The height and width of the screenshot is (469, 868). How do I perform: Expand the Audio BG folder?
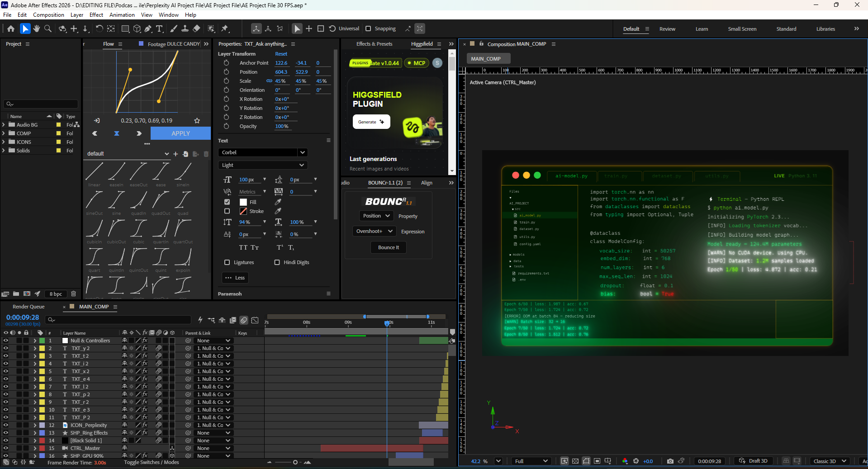(x=4, y=125)
